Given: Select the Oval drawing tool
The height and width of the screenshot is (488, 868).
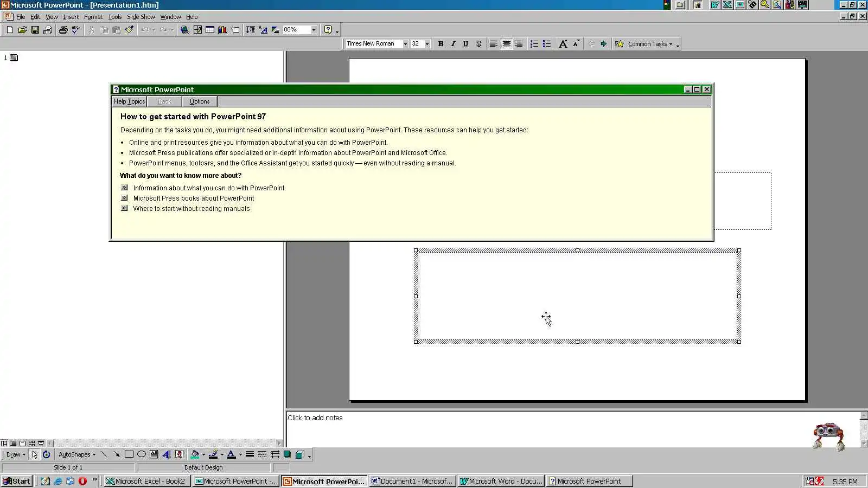Looking at the screenshot, I should point(142,454).
